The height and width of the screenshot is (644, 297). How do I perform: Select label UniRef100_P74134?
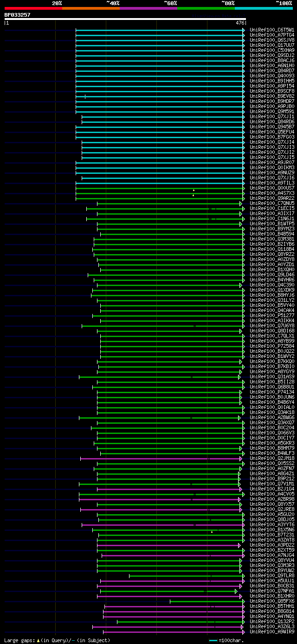pyautogui.click(x=272, y=392)
